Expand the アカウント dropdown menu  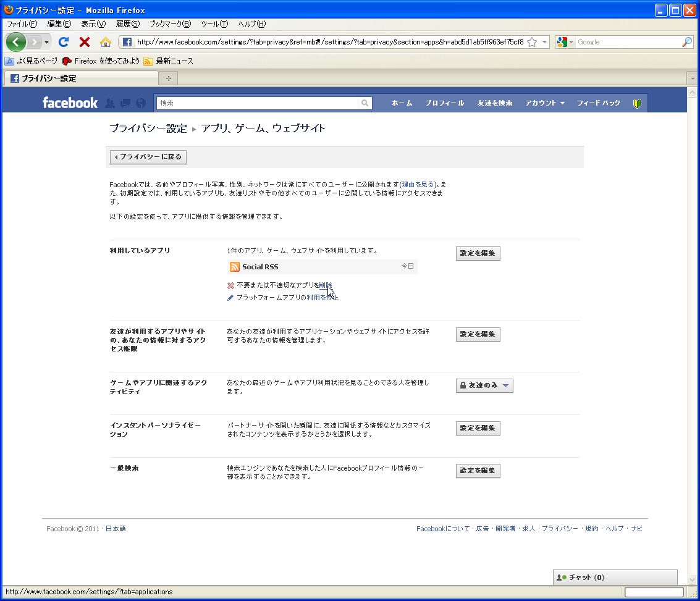click(x=545, y=103)
